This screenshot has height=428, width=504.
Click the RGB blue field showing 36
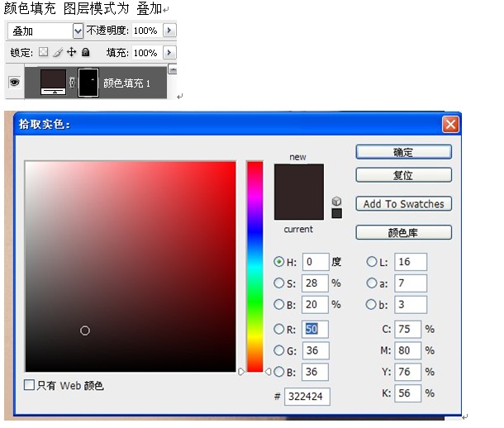coord(316,372)
